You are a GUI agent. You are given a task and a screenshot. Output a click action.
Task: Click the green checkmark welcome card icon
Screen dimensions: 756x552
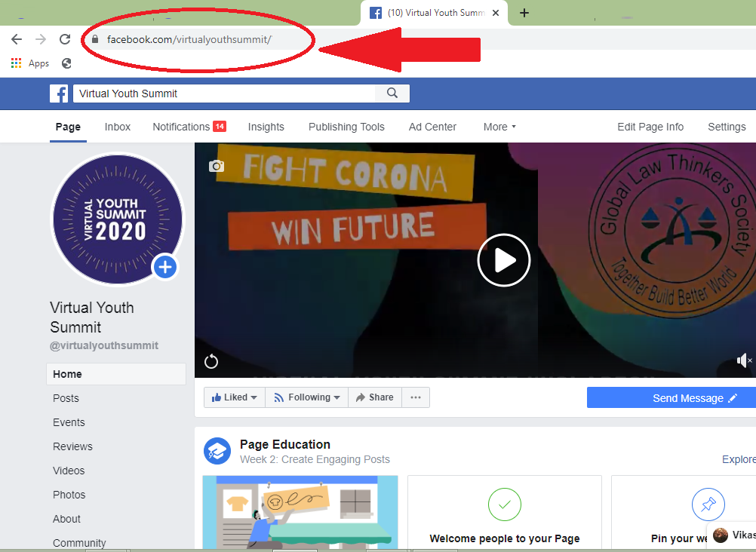pyautogui.click(x=504, y=504)
